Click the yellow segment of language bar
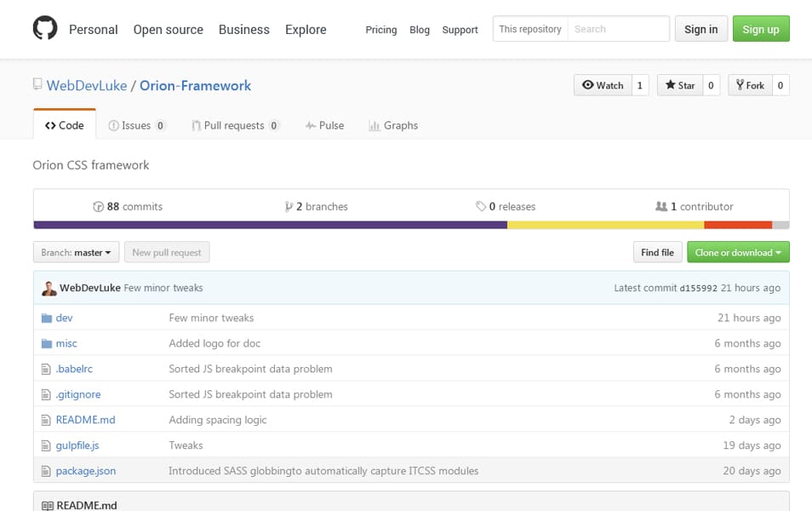 pyautogui.click(x=606, y=225)
